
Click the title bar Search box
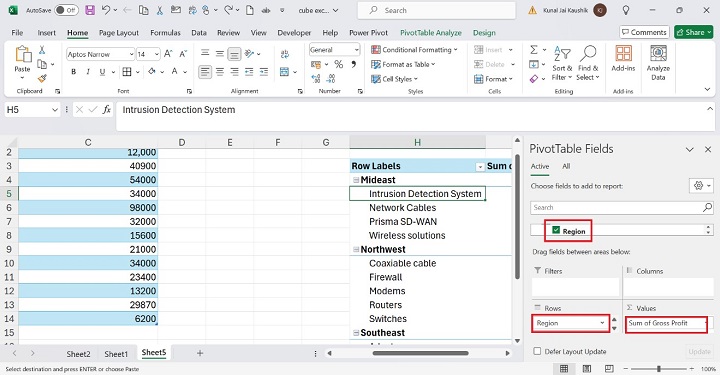(436, 10)
